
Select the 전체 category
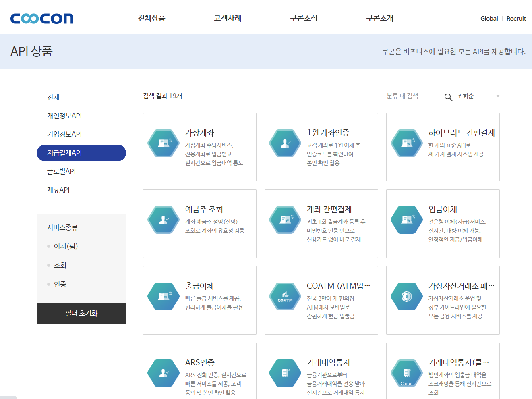point(53,97)
